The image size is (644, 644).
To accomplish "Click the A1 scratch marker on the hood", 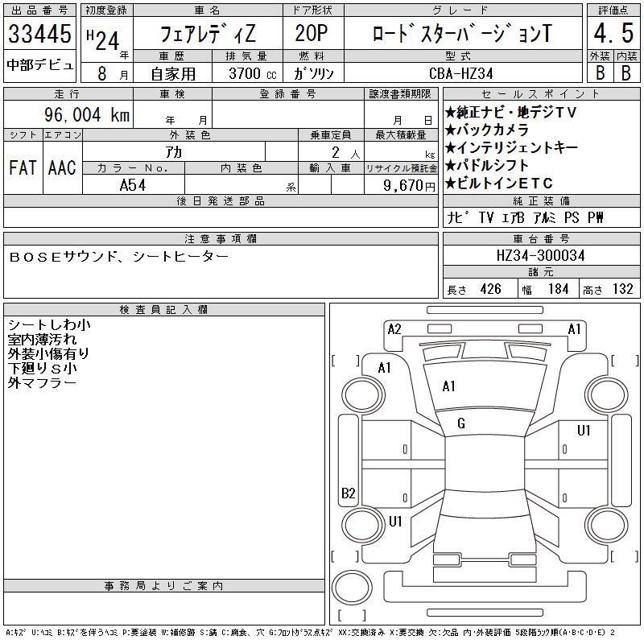I will (x=449, y=386).
